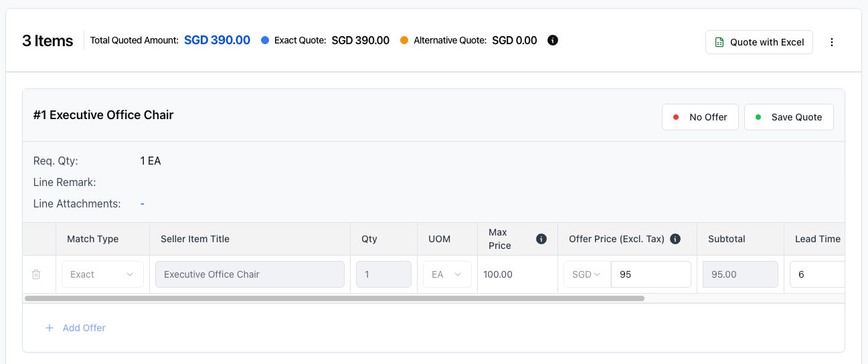868x364 pixels.
Task: Click the Max Price value 100.00
Action: click(498, 274)
